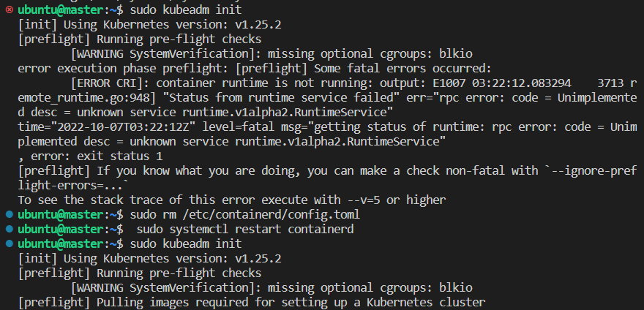Viewport: 644px width, 310px height.
Task: Click the /etc/containerd/config.toml path
Action: click(272, 215)
